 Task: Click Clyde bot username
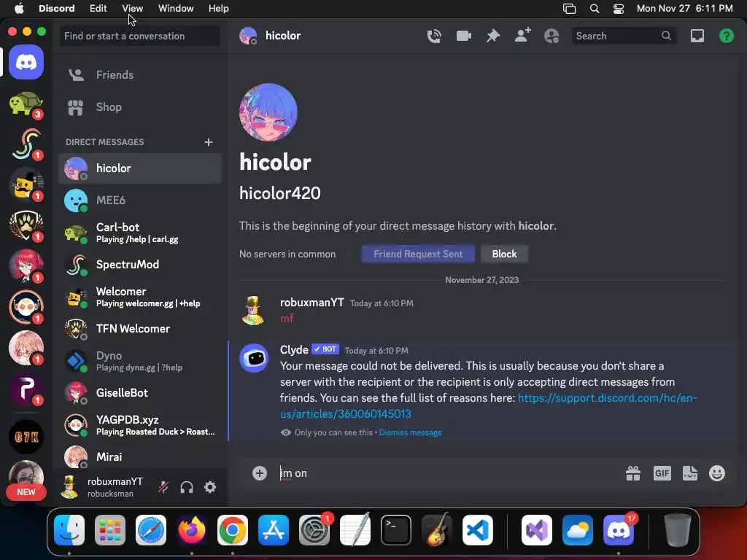(x=294, y=349)
